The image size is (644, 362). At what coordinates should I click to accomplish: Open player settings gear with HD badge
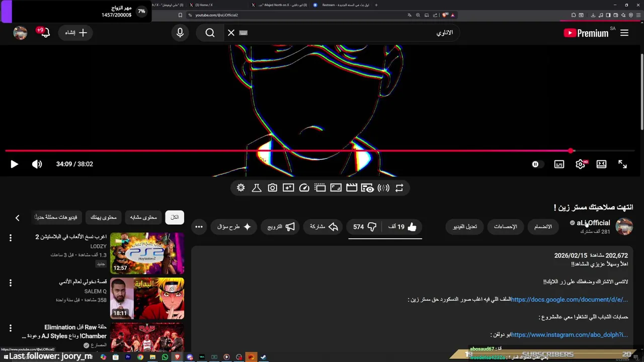pyautogui.click(x=581, y=164)
